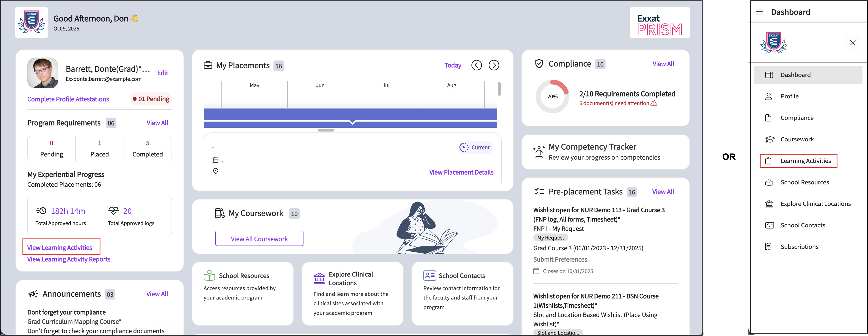
Task: Click the View All Coursework button
Action: click(x=259, y=239)
